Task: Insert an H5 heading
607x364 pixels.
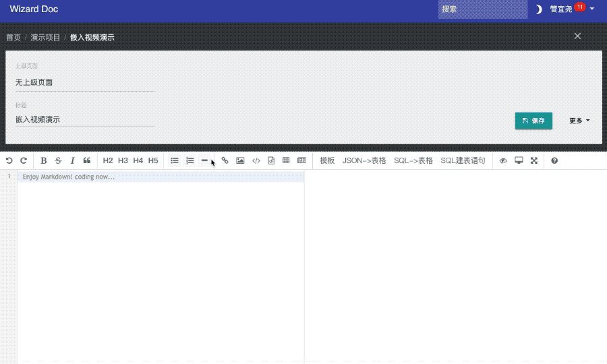Action: pos(153,160)
